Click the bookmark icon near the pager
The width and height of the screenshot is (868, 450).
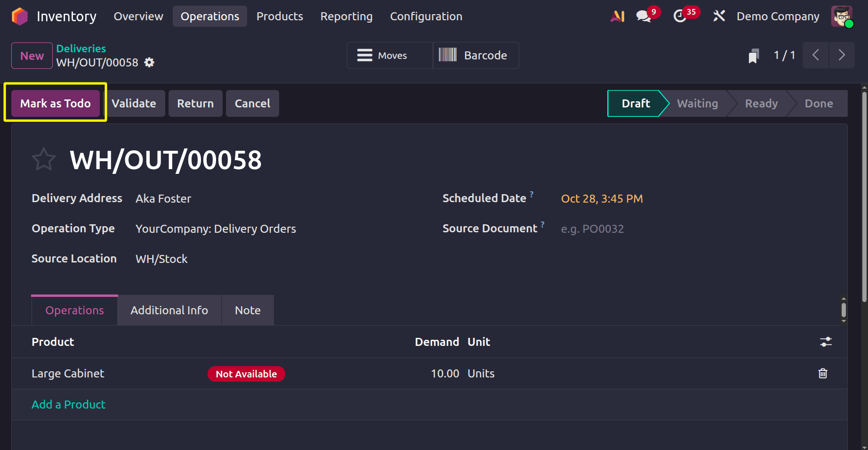click(754, 55)
